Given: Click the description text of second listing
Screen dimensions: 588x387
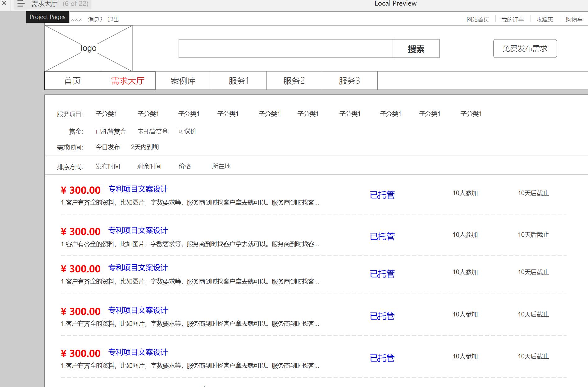Looking at the screenshot, I should 190,244.
